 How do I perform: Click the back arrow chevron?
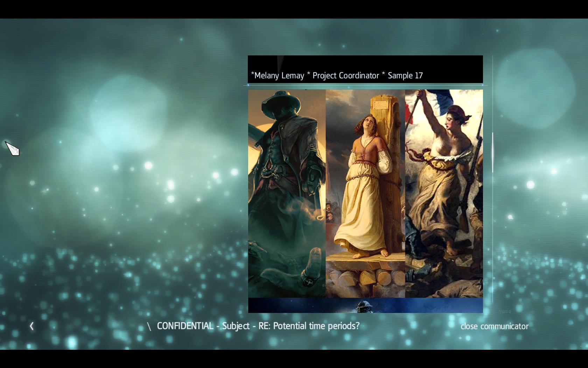point(32,326)
